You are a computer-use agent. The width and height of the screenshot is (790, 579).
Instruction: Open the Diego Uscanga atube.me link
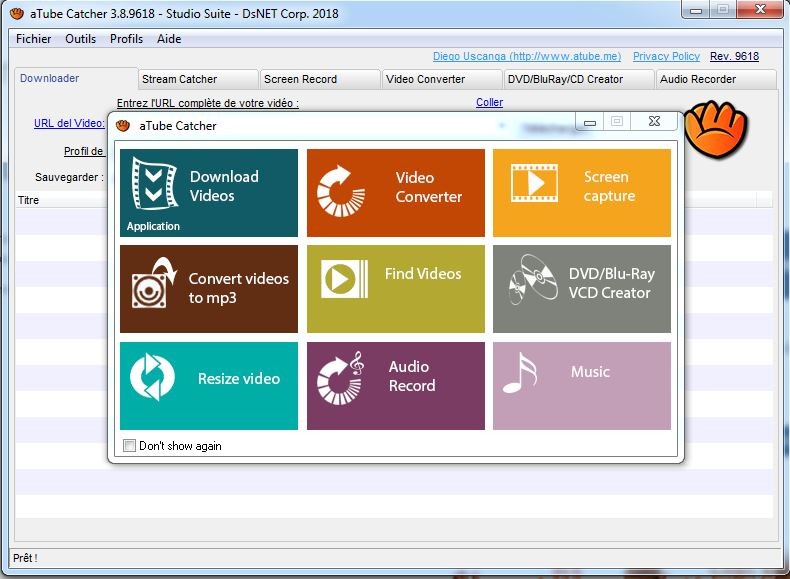click(x=527, y=56)
